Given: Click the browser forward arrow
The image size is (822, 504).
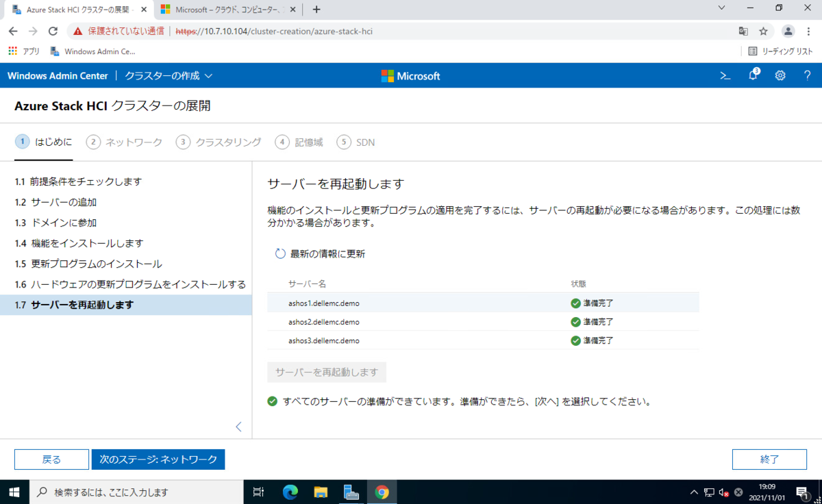Looking at the screenshot, I should (x=33, y=32).
